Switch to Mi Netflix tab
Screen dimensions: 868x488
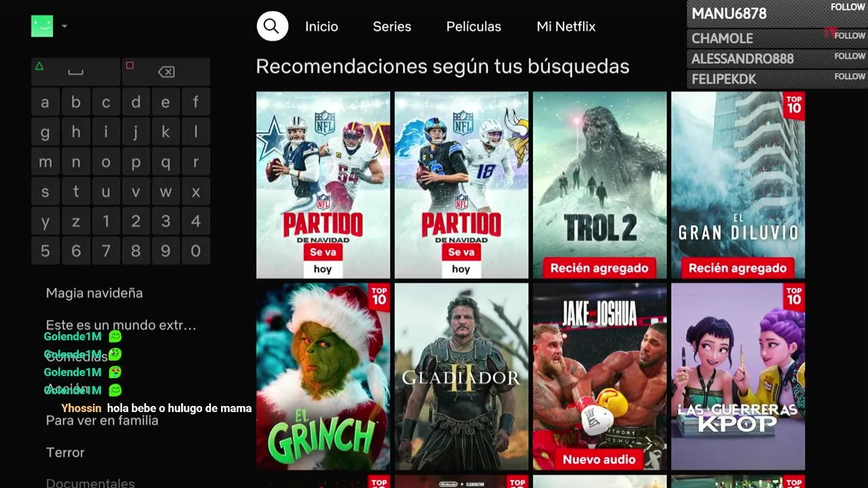click(x=566, y=26)
